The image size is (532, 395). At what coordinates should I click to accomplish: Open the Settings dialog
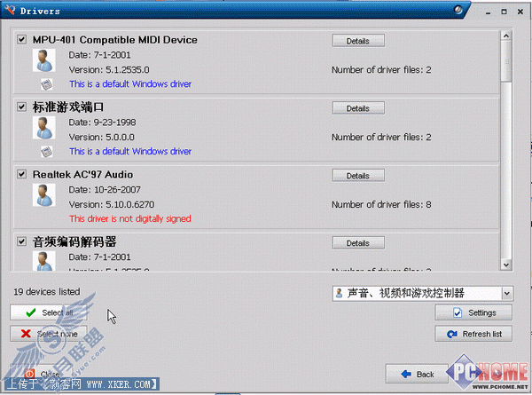pos(473,312)
